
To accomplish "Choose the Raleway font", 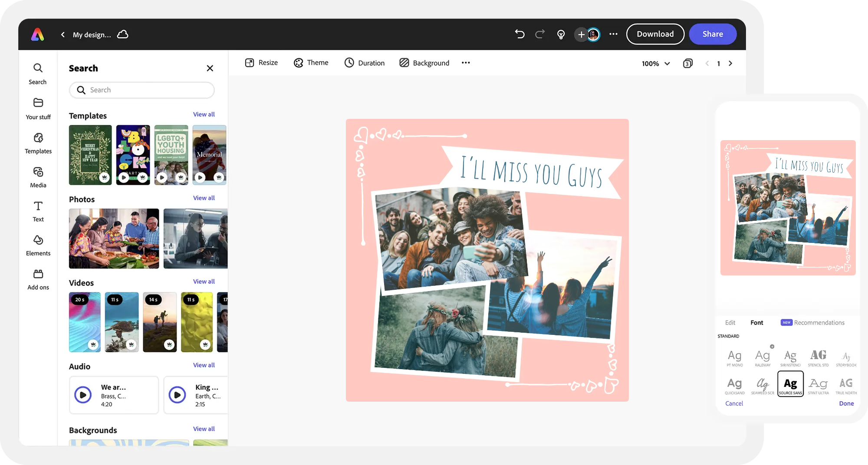I will click(763, 358).
